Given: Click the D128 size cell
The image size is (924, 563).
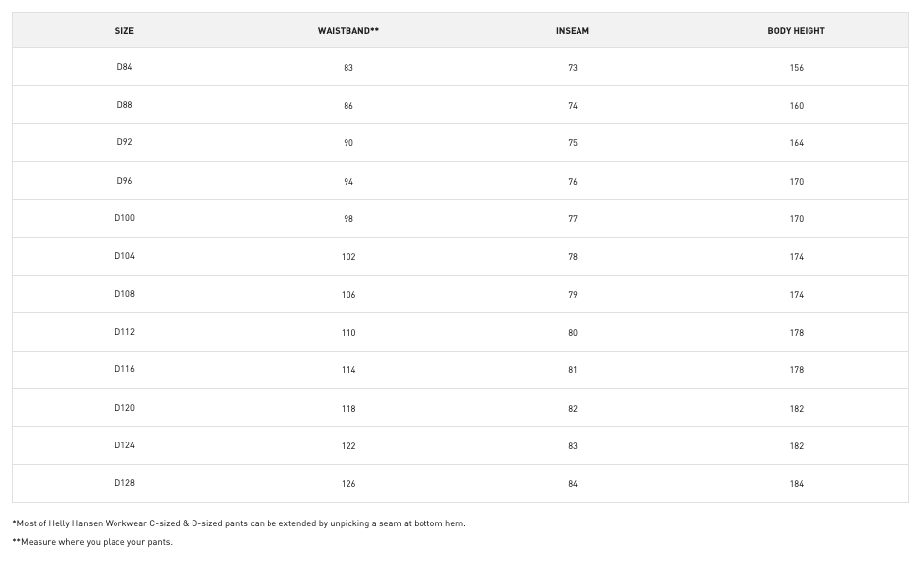Looking at the screenshot, I should click(124, 483).
